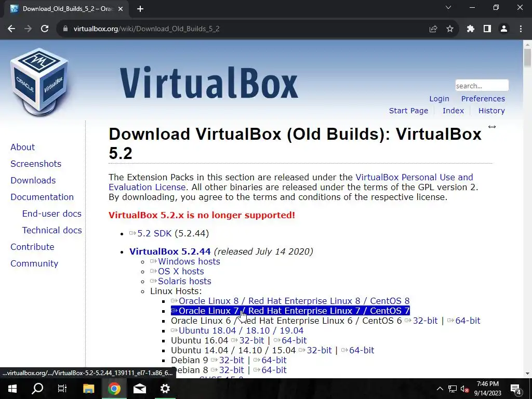Open File Explorer from taskbar
The width and height of the screenshot is (532, 399).
[x=88, y=389]
